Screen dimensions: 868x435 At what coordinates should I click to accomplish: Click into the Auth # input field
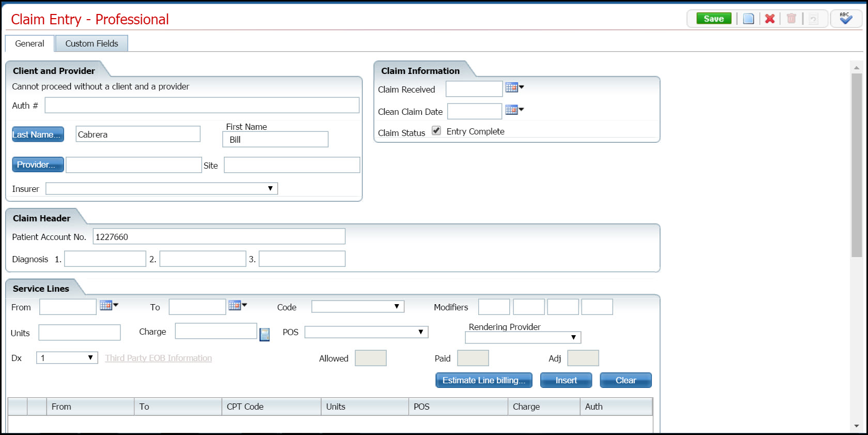click(x=202, y=106)
